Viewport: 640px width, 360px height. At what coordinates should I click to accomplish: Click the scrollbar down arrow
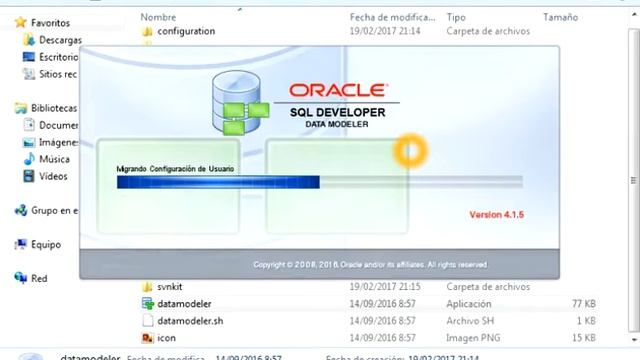634,339
